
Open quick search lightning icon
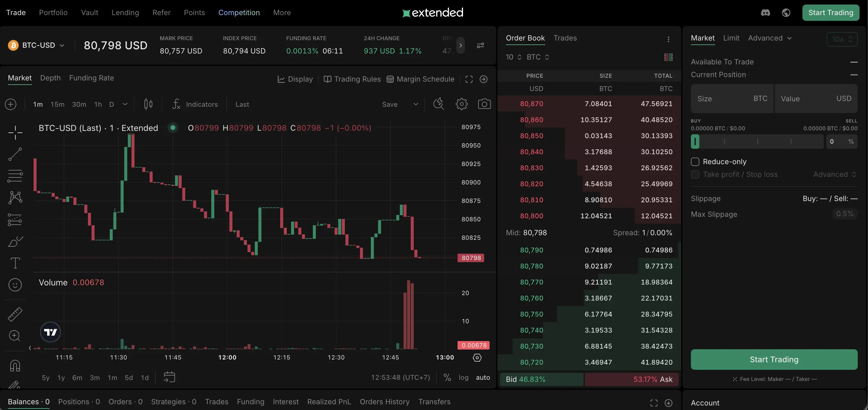438,104
